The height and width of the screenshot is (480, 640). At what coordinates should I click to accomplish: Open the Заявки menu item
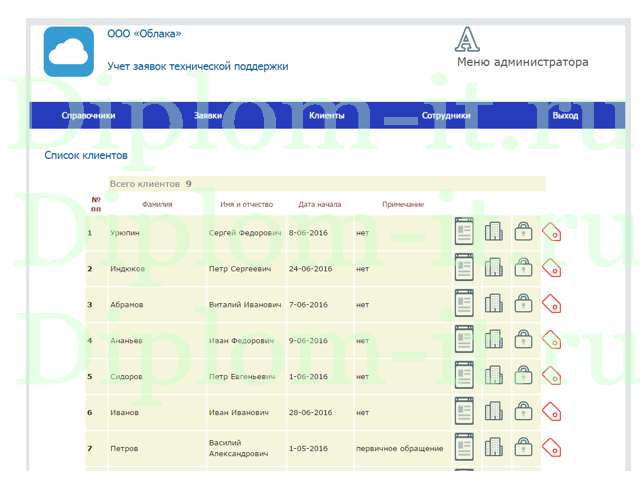coord(208,116)
